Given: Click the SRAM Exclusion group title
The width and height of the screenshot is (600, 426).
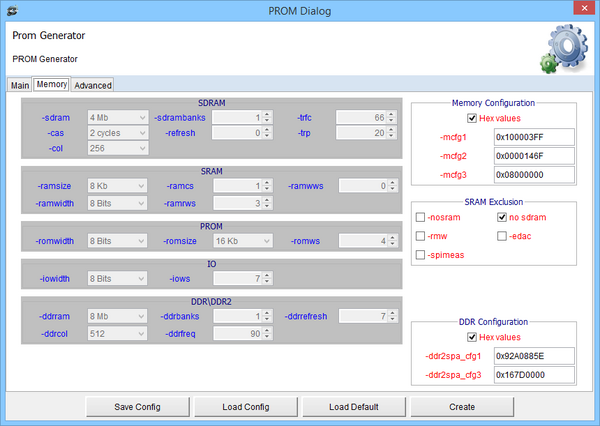Looking at the screenshot, I should click(494, 202).
